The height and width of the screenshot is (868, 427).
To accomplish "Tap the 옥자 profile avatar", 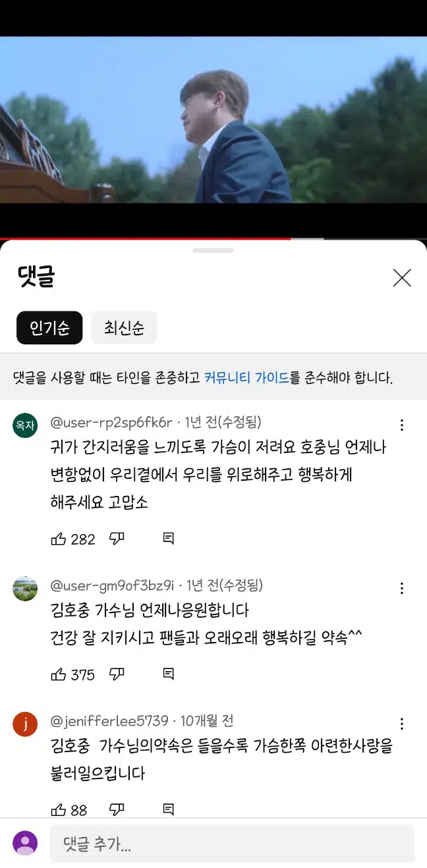I will [x=25, y=425].
